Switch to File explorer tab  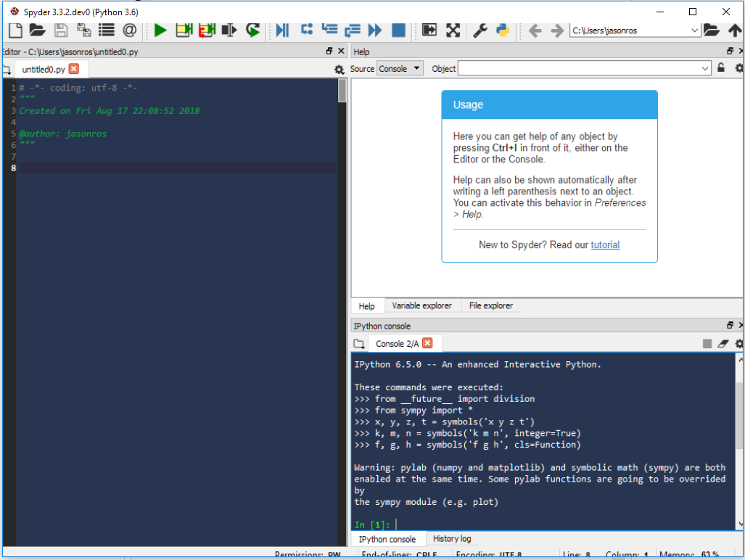[491, 305]
